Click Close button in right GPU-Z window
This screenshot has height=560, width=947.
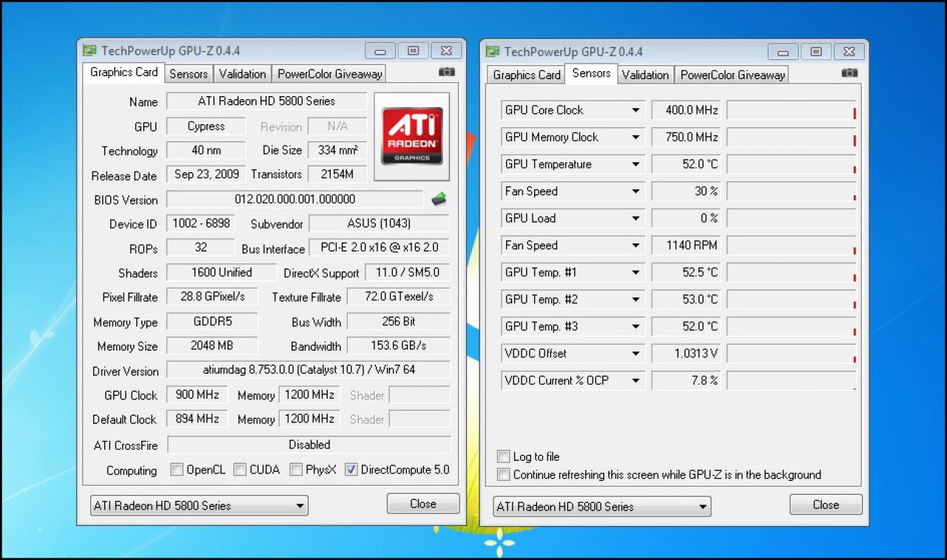(826, 505)
